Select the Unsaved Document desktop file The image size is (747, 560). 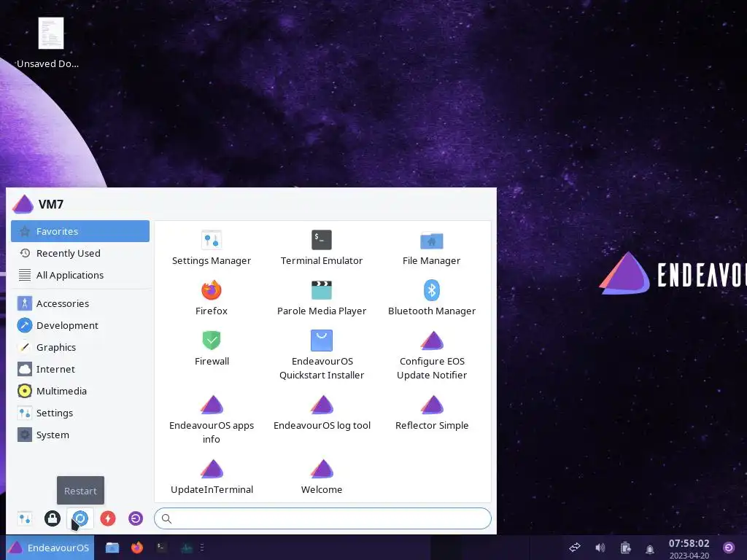49,43
